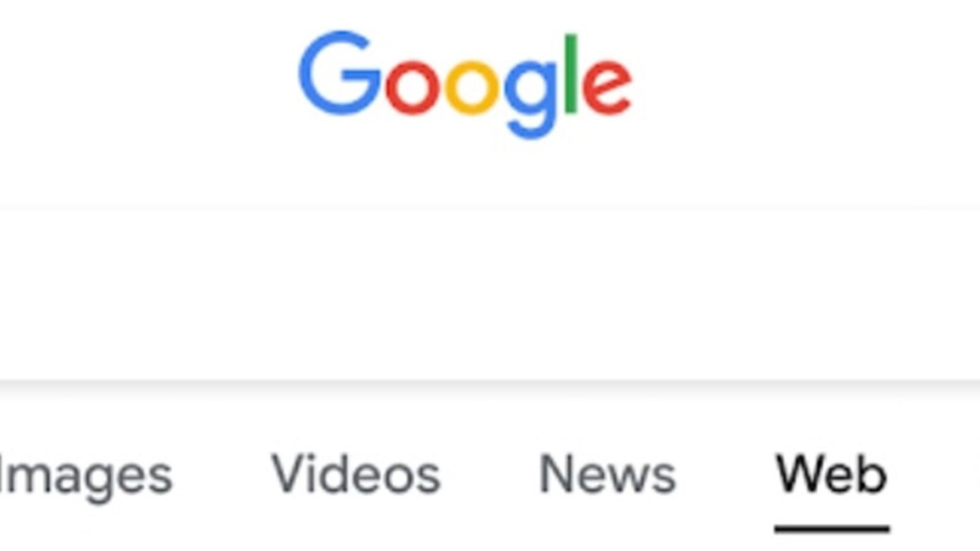Viewport: 980px width, 551px height.
Task: Click the yellow o in Google logo
Action: coord(470,87)
